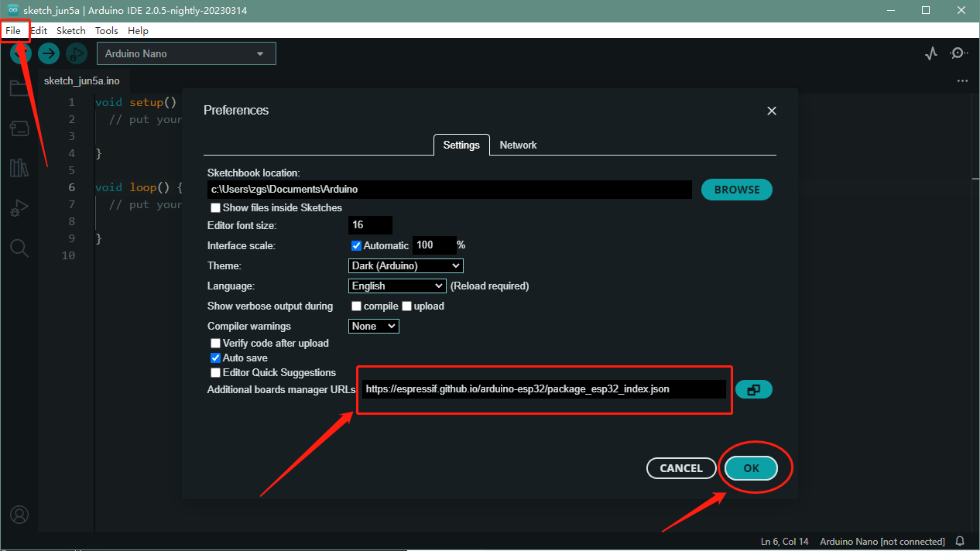Open the Help menu

click(138, 30)
